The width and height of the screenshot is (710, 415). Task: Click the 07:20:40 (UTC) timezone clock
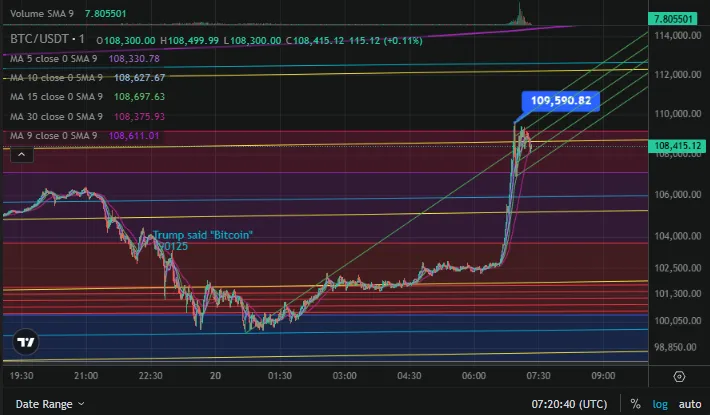(x=569, y=404)
